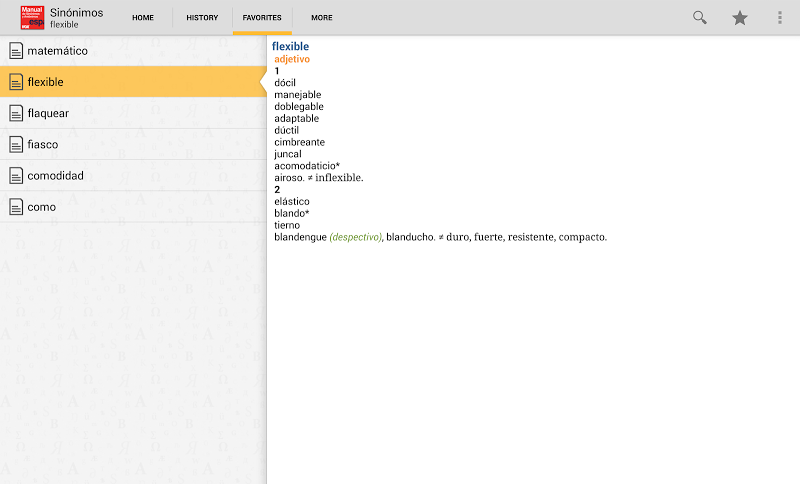Click document icon beside matemático

16,51
